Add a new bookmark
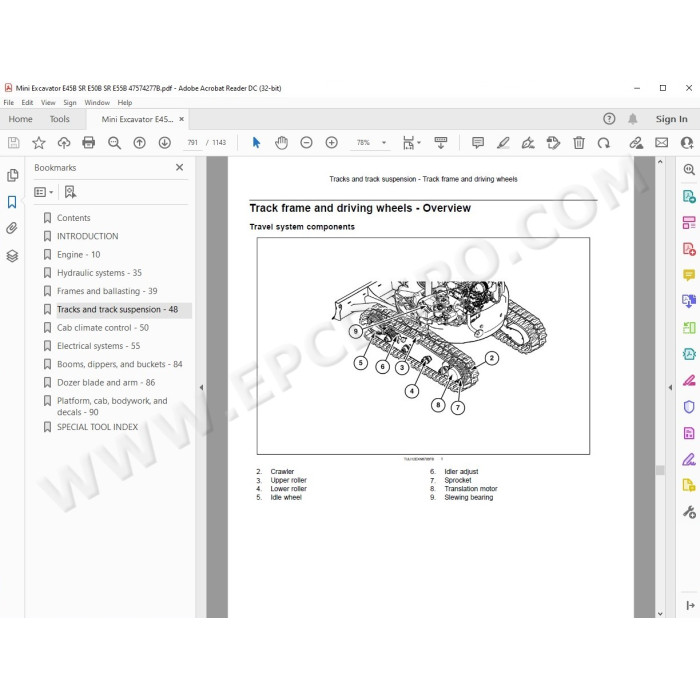Image resolution: width=700 pixels, height=700 pixels. 70,192
